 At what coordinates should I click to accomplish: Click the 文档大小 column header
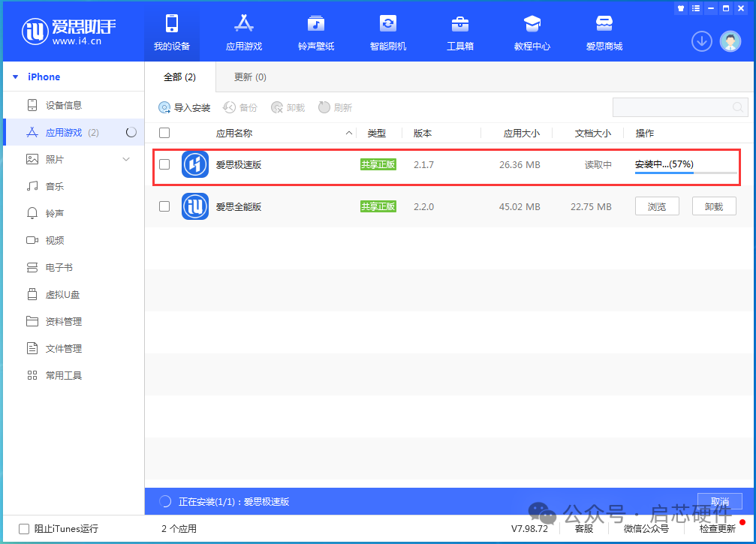tap(592, 134)
